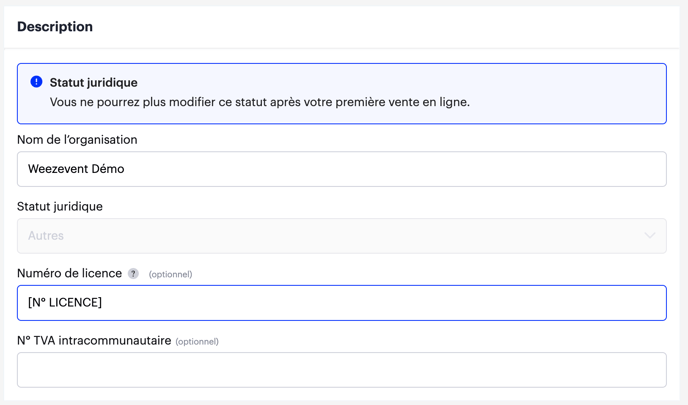Click the alert message about première vente
Screen dimensions: 688x405
coord(260,102)
